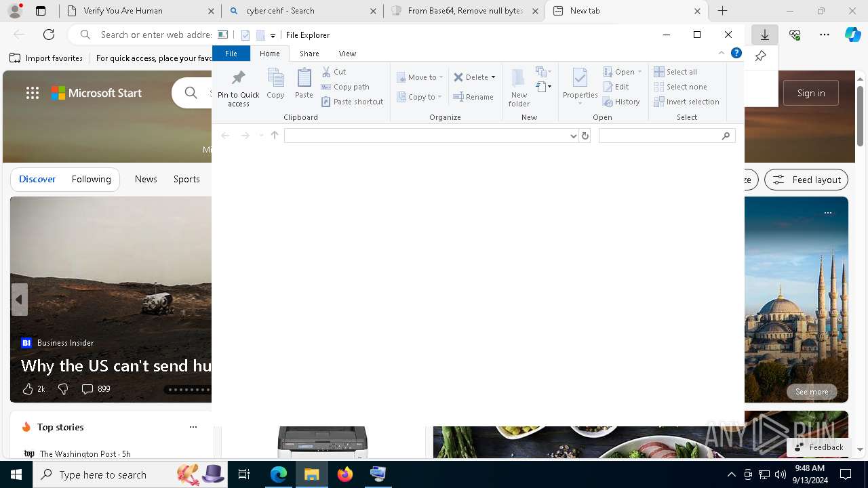Open Edge Settings and more menu
The image size is (868, 488).
click(825, 35)
